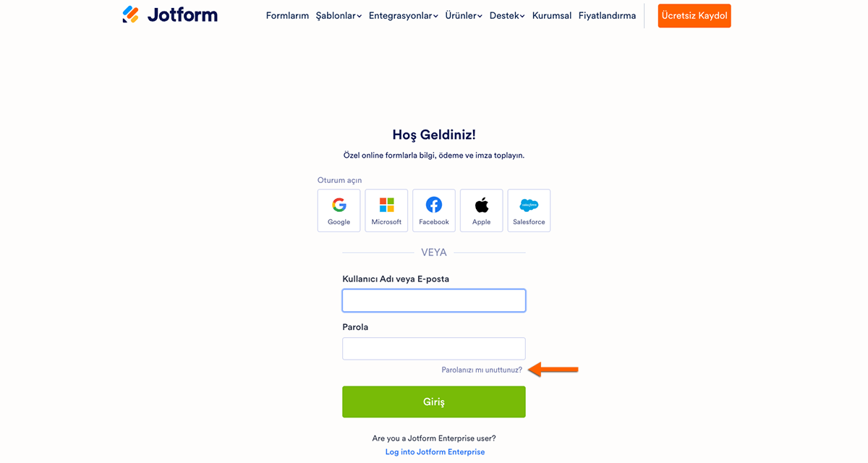Open the Fiyatlandırma page
The width and height of the screenshot is (868, 463).
click(x=607, y=16)
